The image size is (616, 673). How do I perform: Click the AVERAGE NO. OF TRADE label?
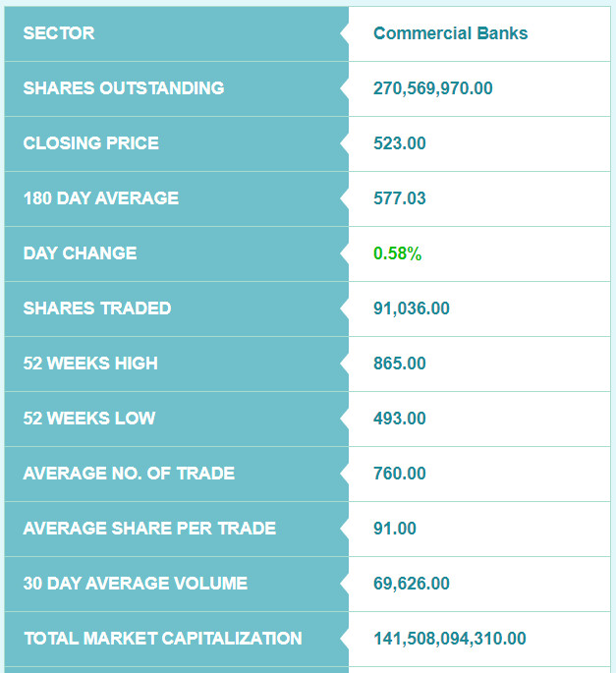[130, 473]
